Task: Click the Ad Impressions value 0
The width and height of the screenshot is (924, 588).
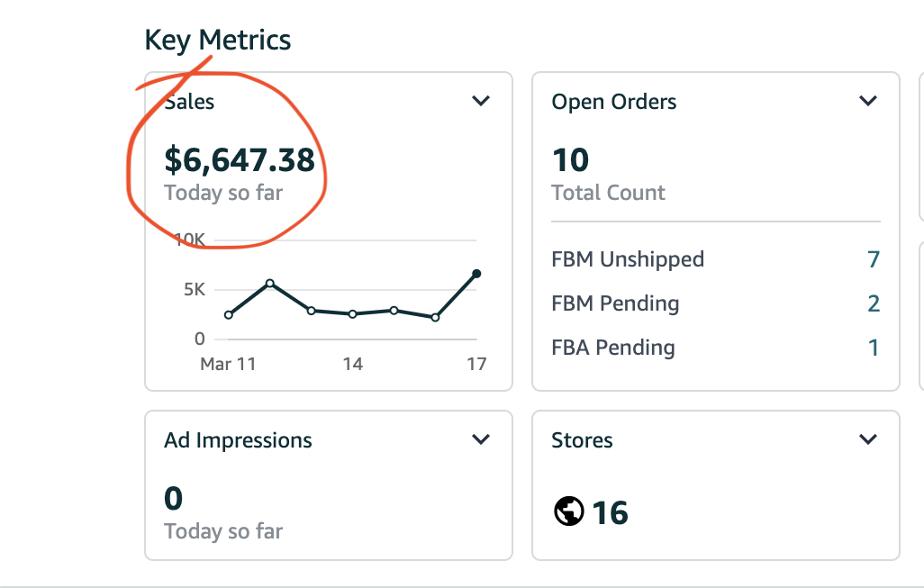Action: (173, 499)
